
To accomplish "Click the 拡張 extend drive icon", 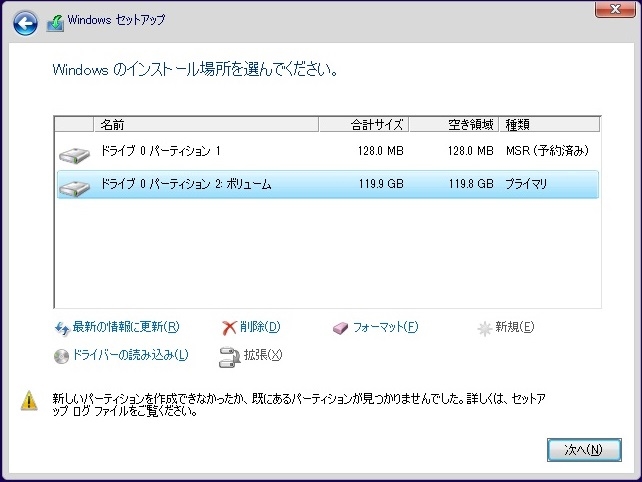I will 229,357.
